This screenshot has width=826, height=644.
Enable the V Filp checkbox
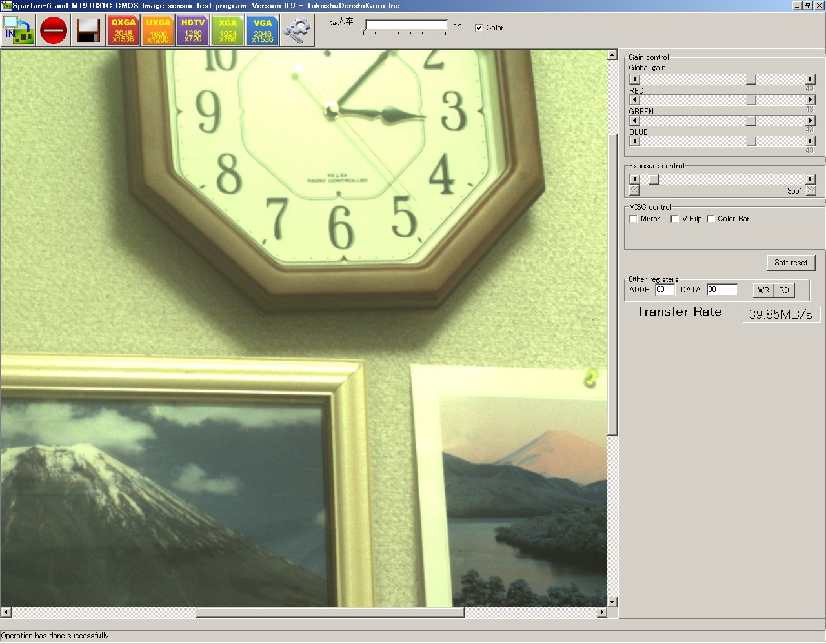tap(675, 219)
